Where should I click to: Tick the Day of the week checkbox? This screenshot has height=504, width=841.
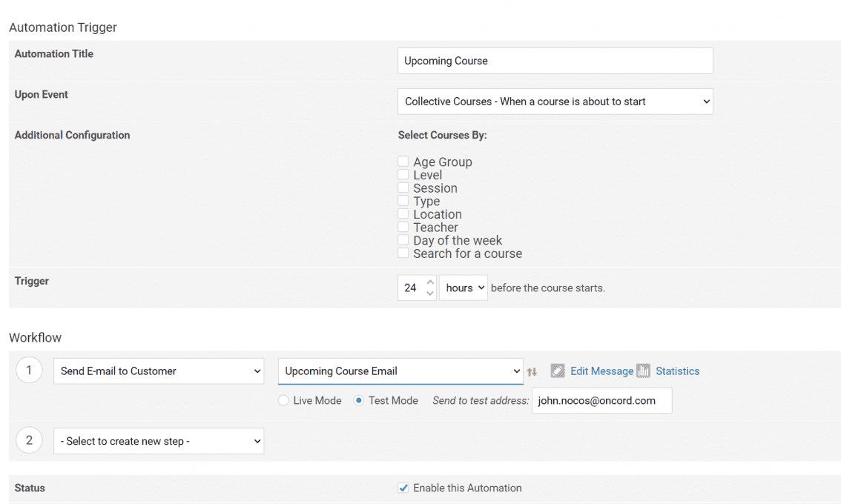coord(403,239)
